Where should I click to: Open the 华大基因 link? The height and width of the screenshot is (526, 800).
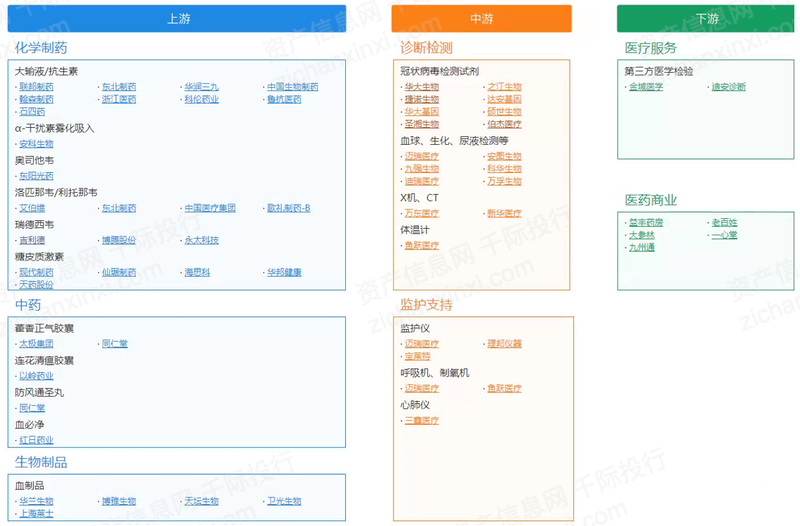422,112
